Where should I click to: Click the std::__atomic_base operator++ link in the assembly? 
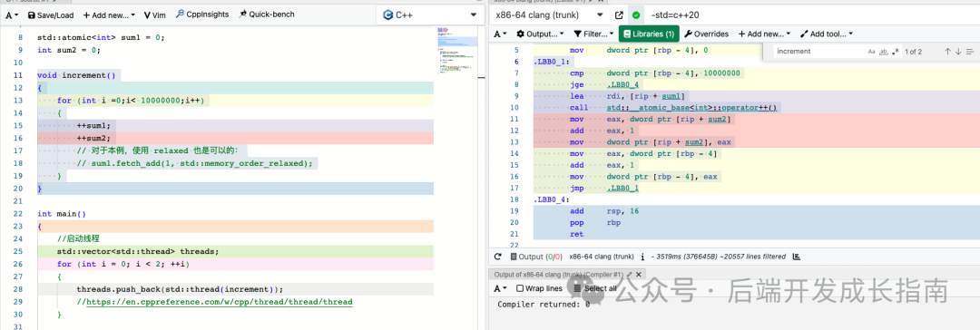pyautogui.click(x=691, y=108)
